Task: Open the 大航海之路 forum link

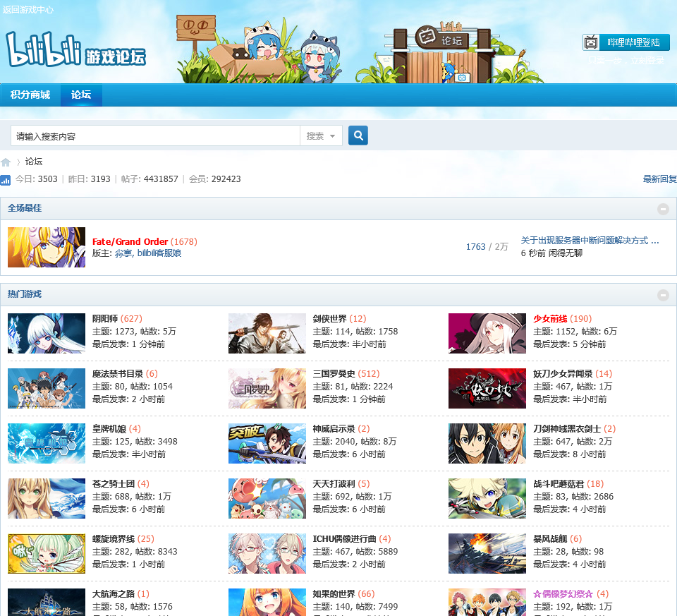Action: pos(114,593)
